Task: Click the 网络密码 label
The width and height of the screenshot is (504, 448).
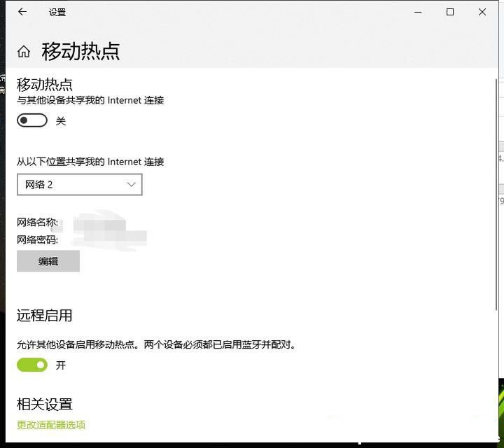Action: pyautogui.click(x=37, y=239)
